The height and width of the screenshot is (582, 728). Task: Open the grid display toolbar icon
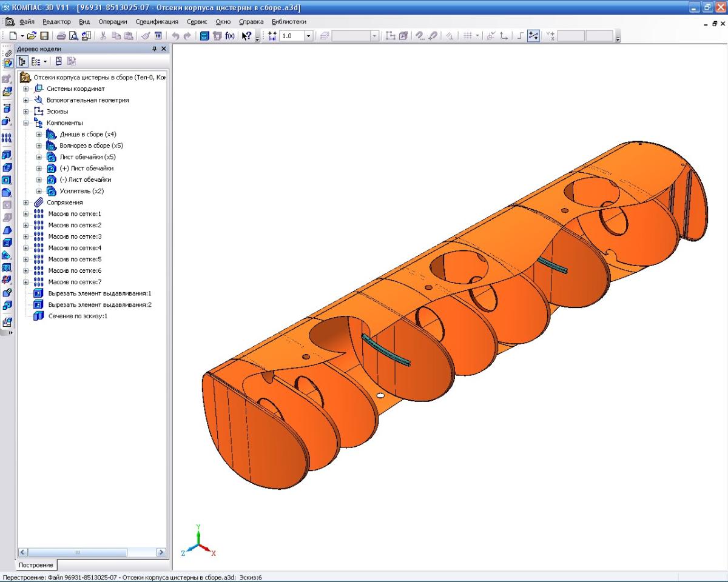(x=468, y=36)
